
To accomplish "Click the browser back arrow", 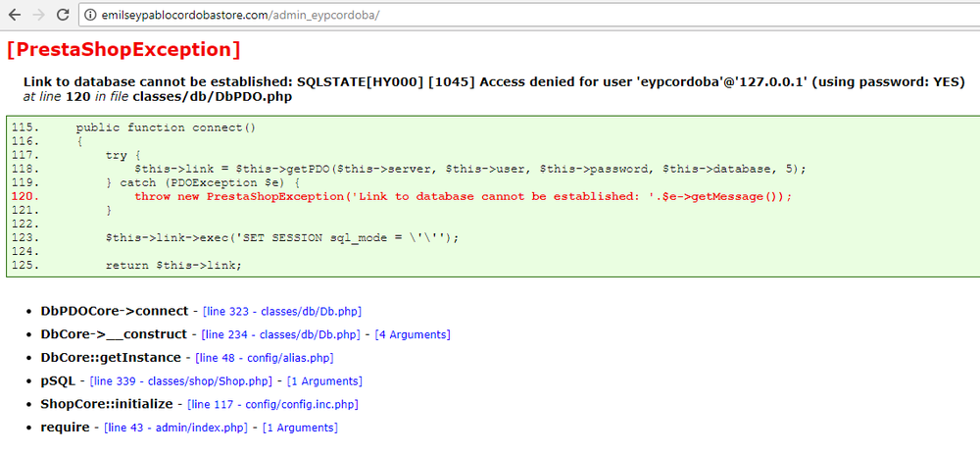I will [x=14, y=15].
